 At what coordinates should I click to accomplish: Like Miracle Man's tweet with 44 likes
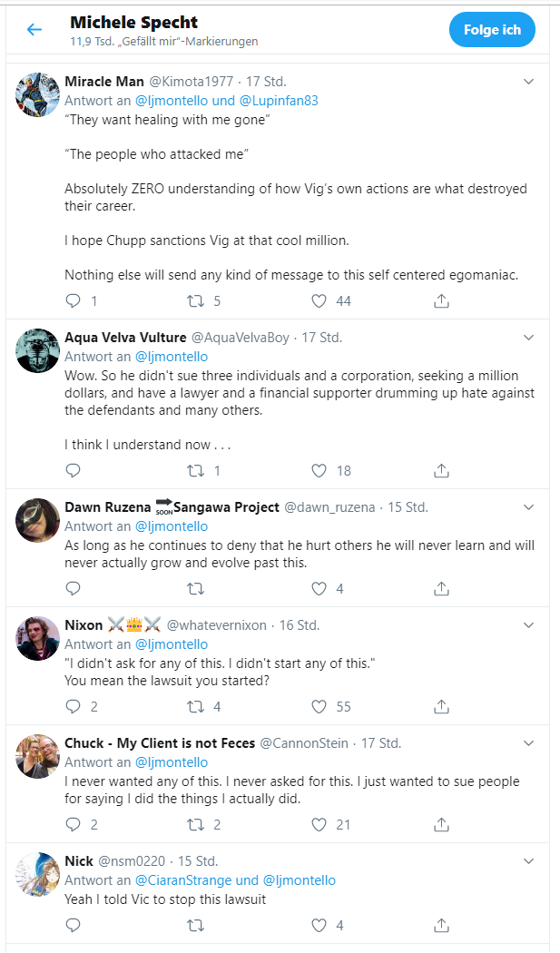(x=319, y=300)
